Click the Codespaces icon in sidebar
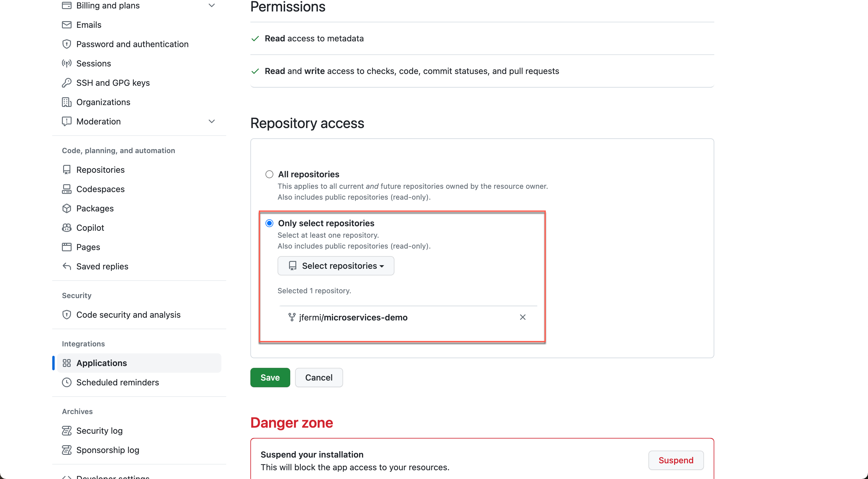This screenshot has width=868, height=479. (x=67, y=189)
